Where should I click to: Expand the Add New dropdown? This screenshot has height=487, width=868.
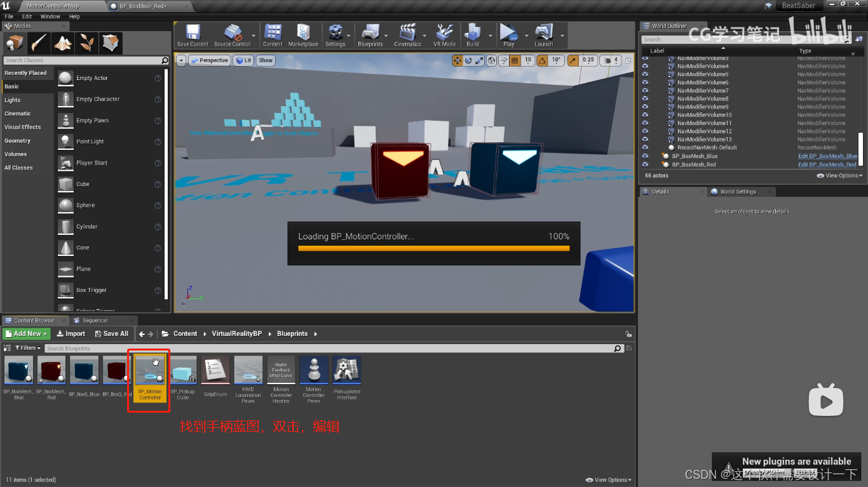[x=26, y=333]
